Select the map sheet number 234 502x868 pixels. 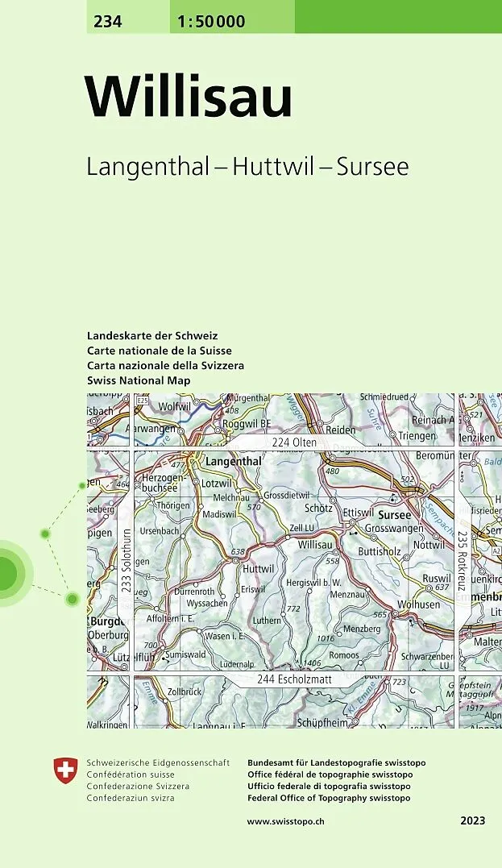pyautogui.click(x=108, y=22)
